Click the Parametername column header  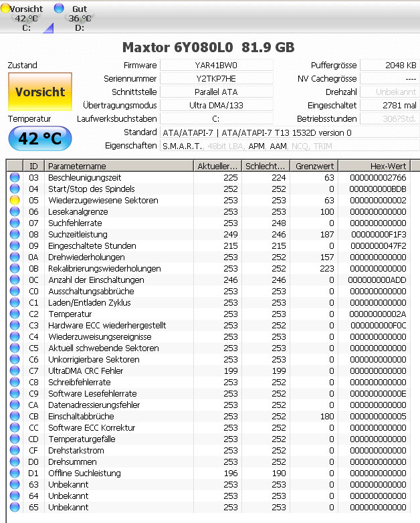coord(119,166)
